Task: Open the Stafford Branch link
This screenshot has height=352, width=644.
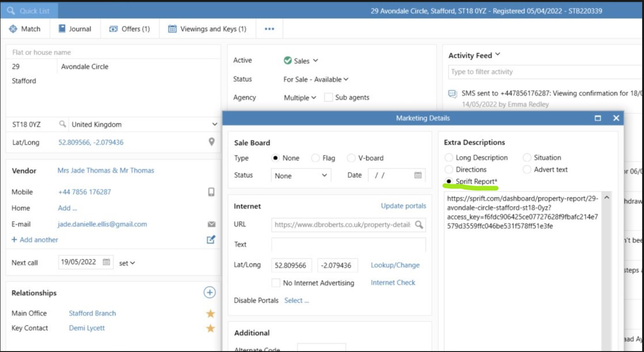Action: pyautogui.click(x=92, y=313)
